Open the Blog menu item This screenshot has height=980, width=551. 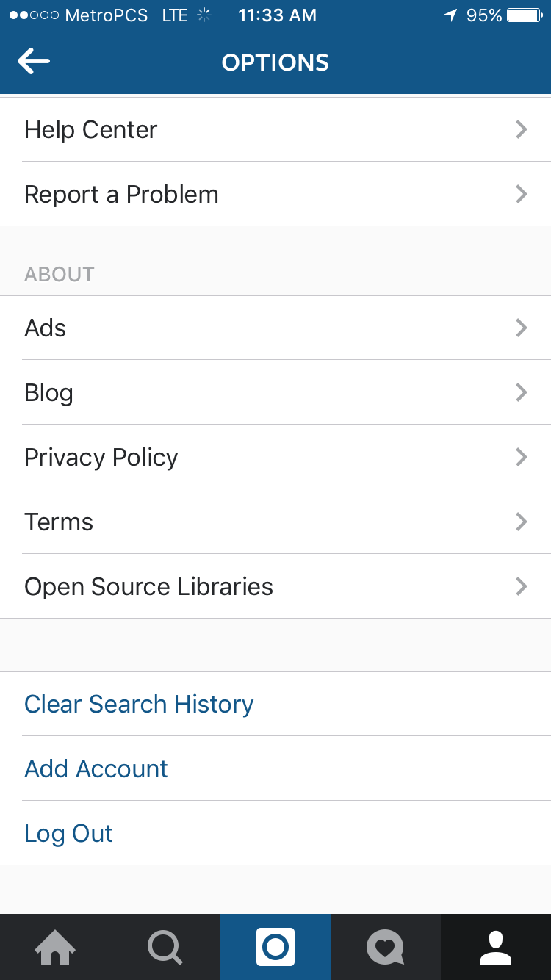tap(48, 393)
